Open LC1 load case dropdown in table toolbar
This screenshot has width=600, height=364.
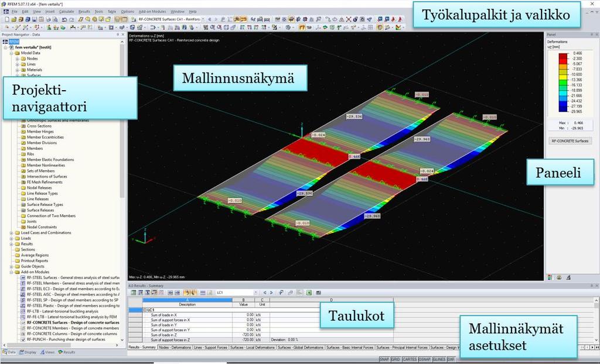(x=256, y=293)
